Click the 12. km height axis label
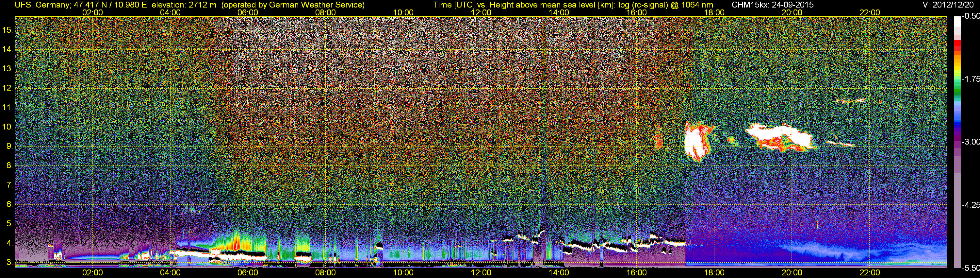Screen dimensions: 980x278 (8, 88)
